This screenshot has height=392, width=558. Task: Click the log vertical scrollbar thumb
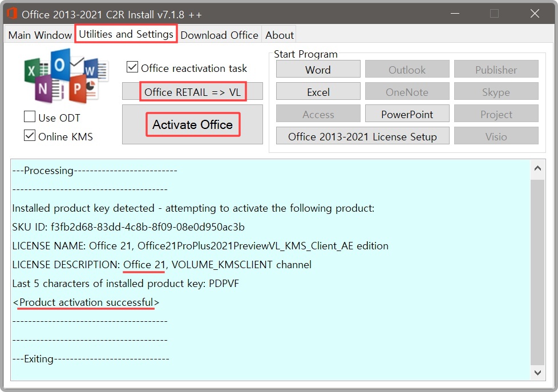537,272
